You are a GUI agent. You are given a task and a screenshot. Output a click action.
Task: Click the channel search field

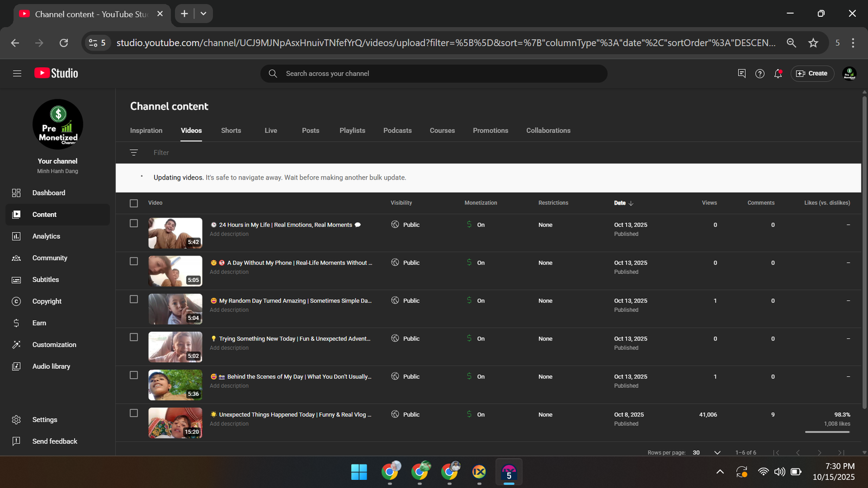(x=434, y=74)
